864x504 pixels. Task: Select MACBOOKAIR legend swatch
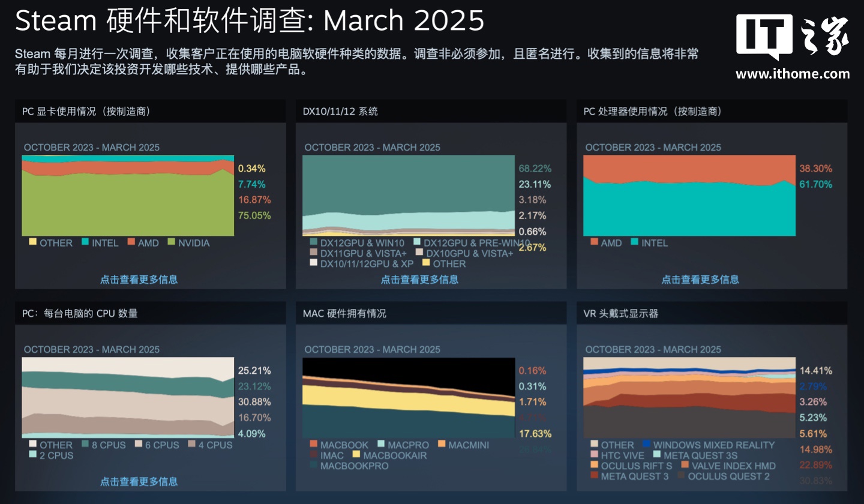356,455
